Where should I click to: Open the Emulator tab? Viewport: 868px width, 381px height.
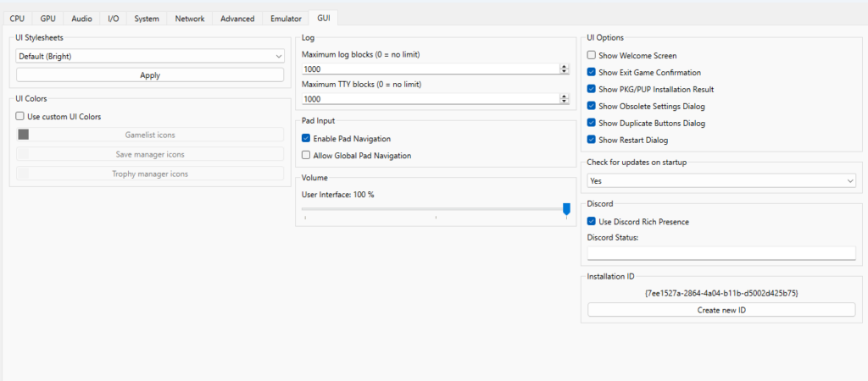[286, 19]
